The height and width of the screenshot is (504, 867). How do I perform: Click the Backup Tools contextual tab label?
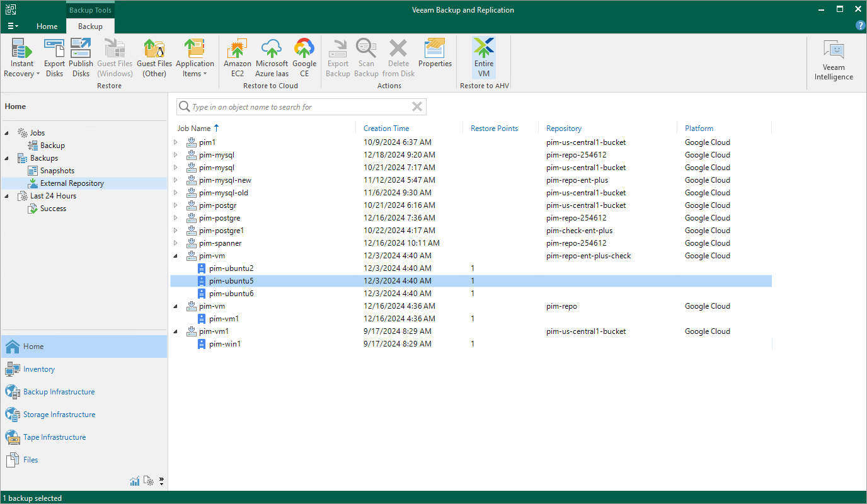point(90,10)
